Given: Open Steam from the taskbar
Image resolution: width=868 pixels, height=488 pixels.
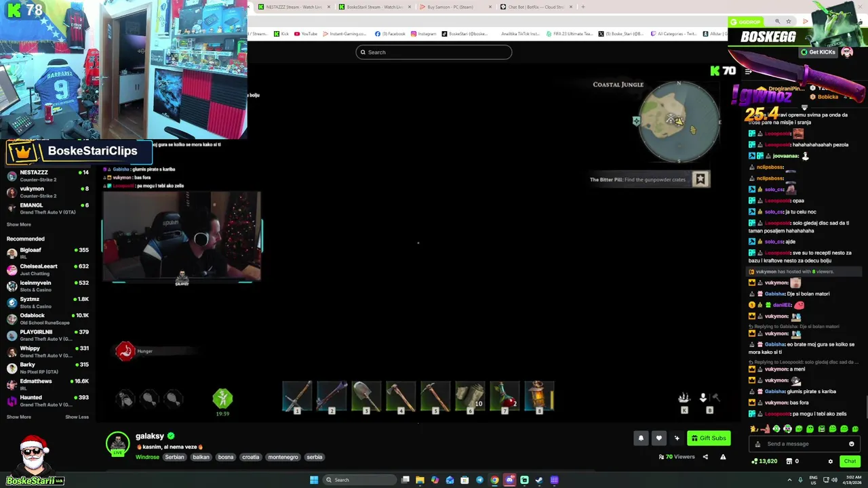Looking at the screenshot, I should click(x=539, y=480).
